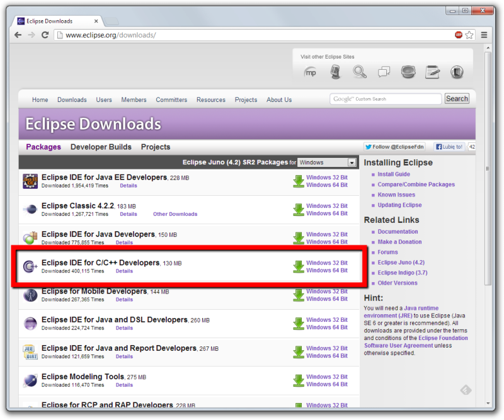Open Other Downloads link for Eclipse Classic
Screen dimensions: 504x420
(175, 214)
